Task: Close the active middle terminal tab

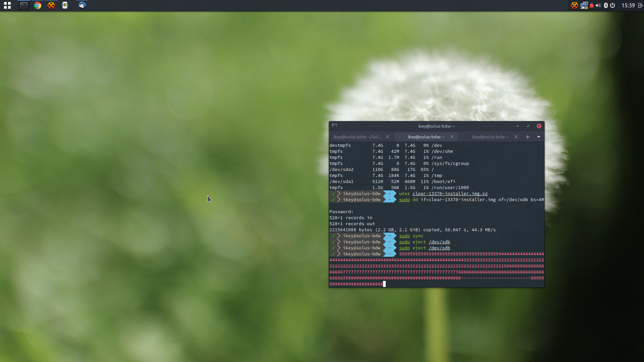Action: pyautogui.click(x=452, y=137)
